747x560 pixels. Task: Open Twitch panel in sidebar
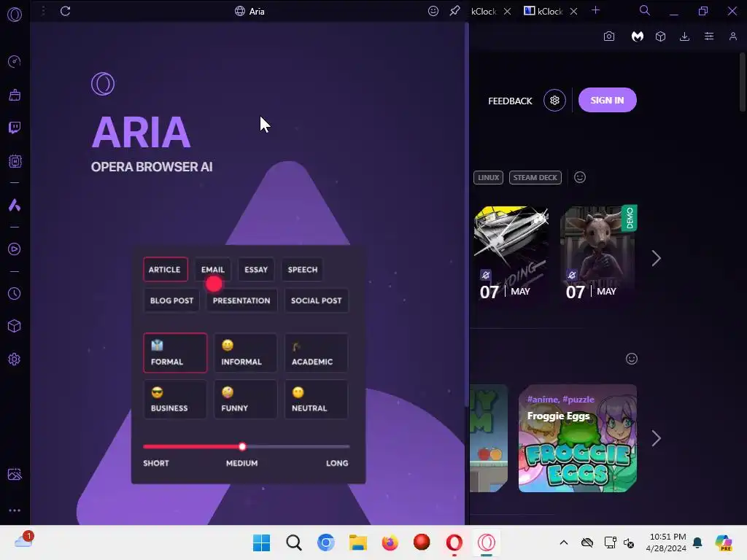(x=15, y=128)
